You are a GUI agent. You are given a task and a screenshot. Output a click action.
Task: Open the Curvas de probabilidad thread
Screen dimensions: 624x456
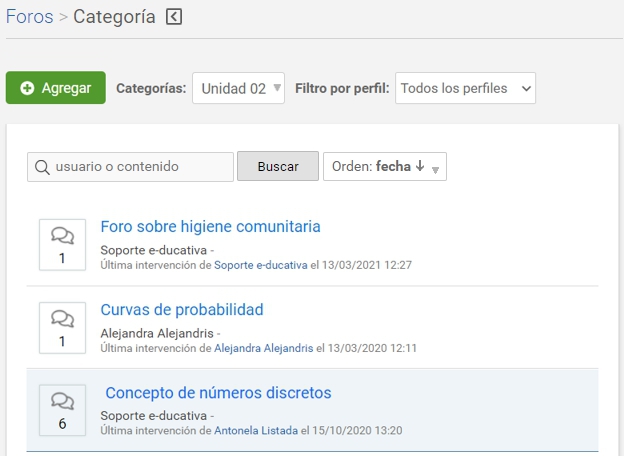(x=182, y=310)
